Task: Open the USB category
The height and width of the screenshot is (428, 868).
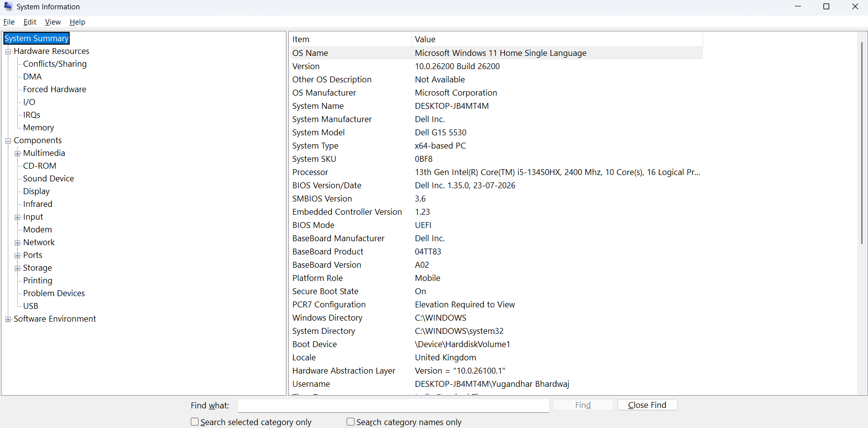Action: [30, 306]
